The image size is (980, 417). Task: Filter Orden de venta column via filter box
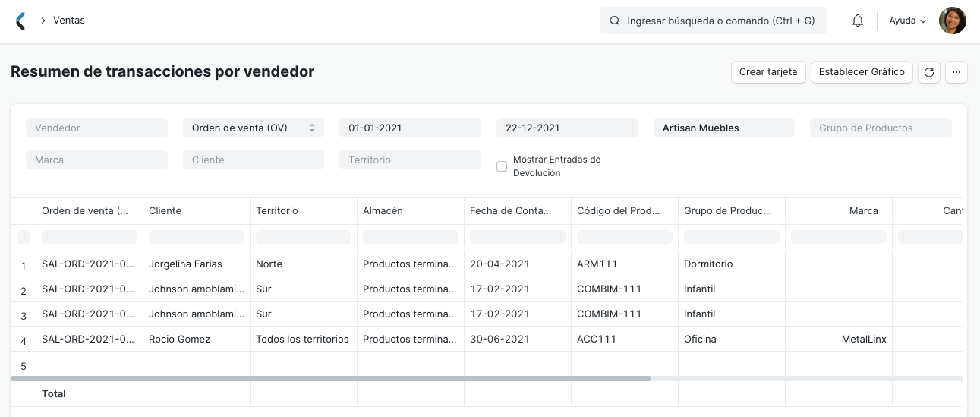[x=90, y=237]
